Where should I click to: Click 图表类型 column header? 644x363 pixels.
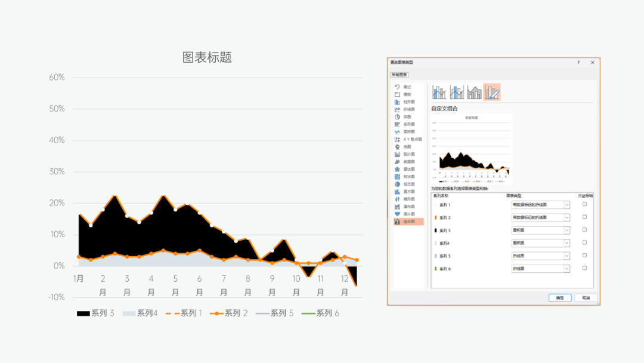[x=514, y=196]
